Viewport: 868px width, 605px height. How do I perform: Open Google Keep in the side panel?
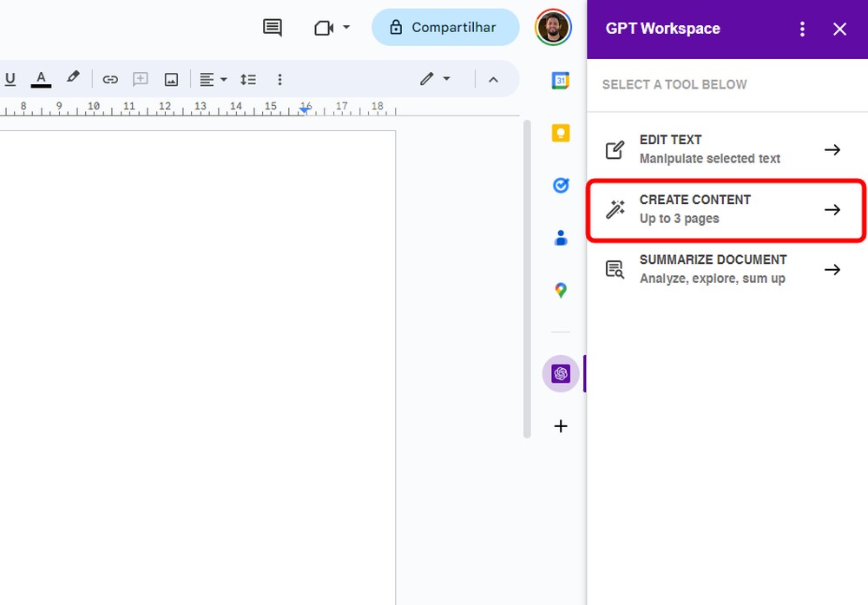[x=560, y=132]
